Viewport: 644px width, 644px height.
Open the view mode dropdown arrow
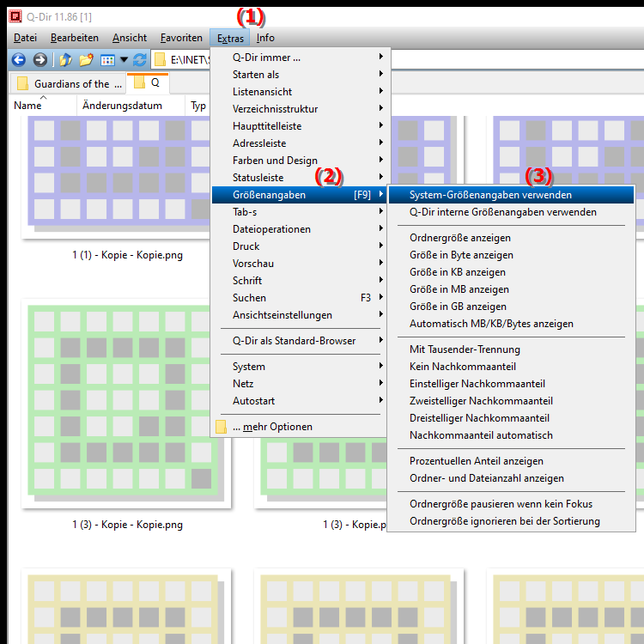point(124,60)
